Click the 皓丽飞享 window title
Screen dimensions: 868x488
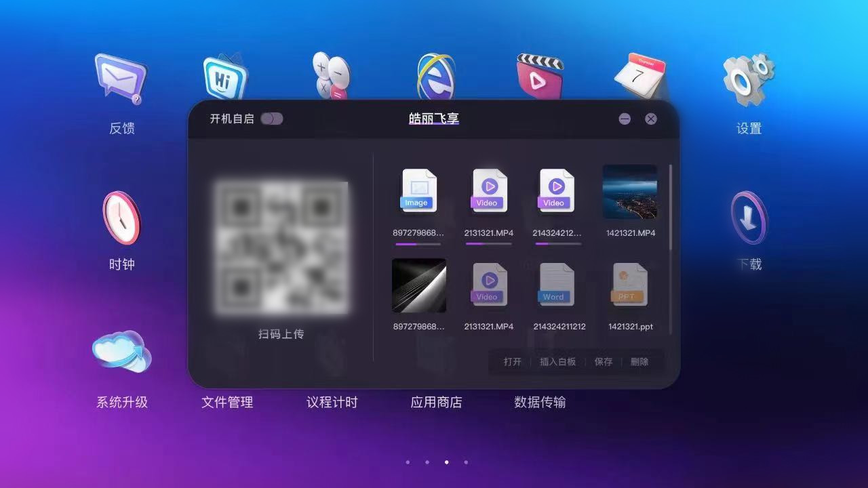click(434, 119)
